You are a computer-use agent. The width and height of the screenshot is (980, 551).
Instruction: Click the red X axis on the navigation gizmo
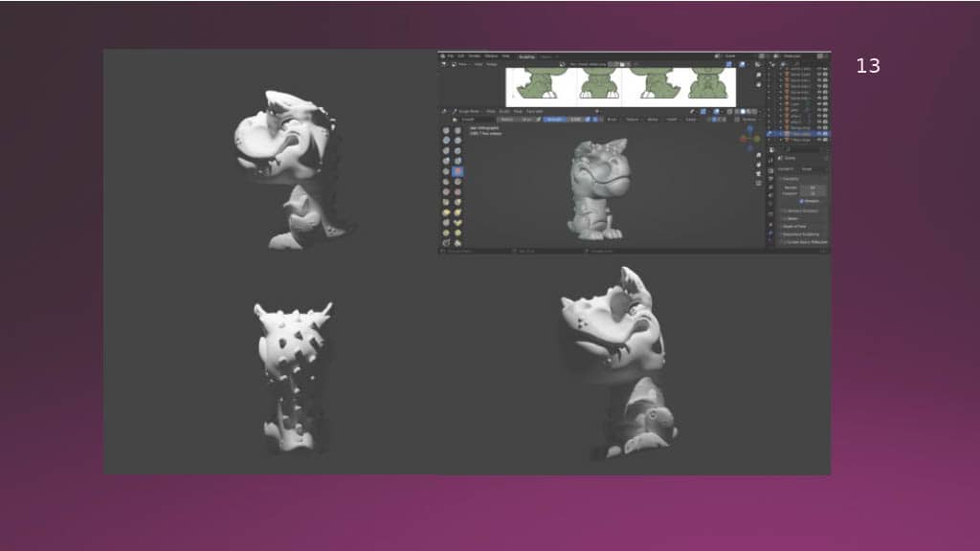coord(744,139)
